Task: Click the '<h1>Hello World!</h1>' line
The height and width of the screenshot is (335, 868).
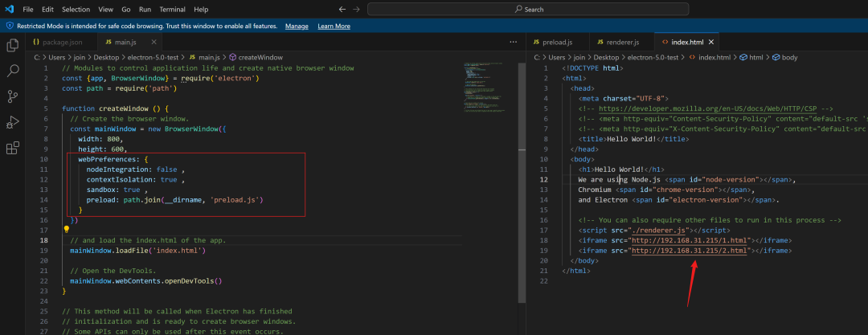Action: pyautogui.click(x=621, y=170)
